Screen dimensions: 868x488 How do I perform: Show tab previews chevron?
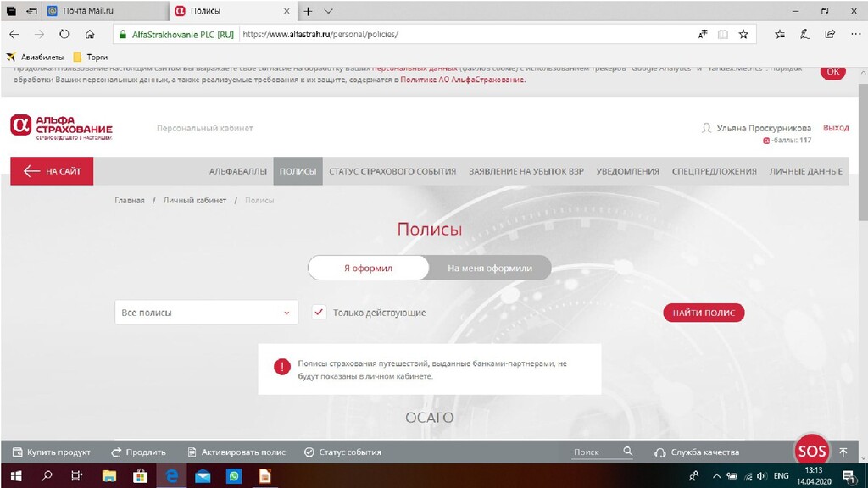tap(328, 11)
